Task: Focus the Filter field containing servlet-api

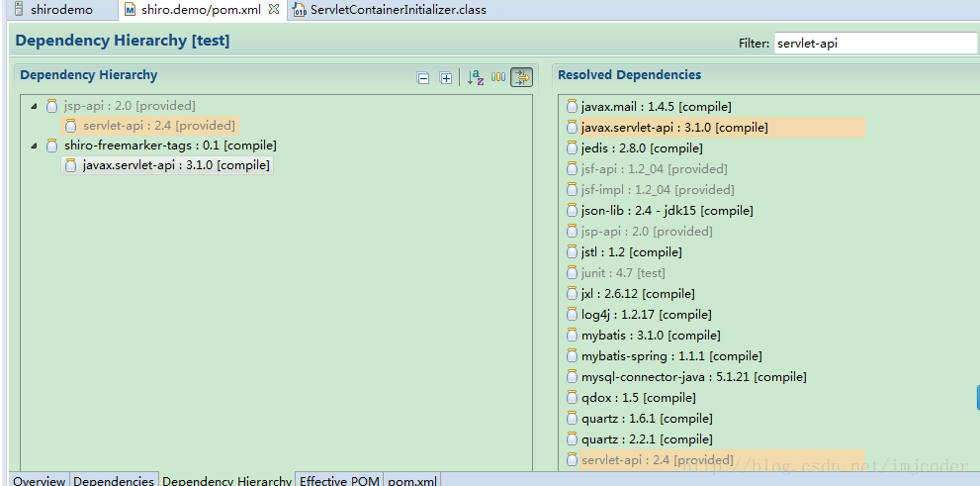Action: [x=875, y=44]
